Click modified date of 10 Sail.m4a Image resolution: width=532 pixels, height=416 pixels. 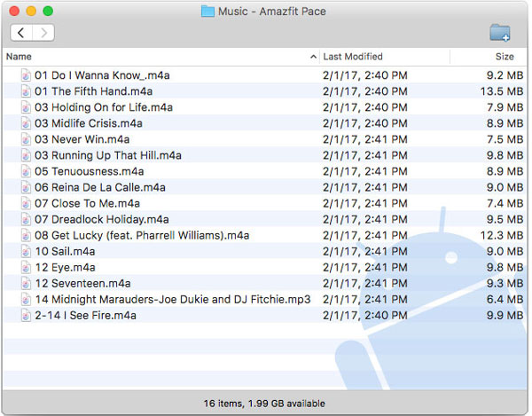[x=365, y=251]
